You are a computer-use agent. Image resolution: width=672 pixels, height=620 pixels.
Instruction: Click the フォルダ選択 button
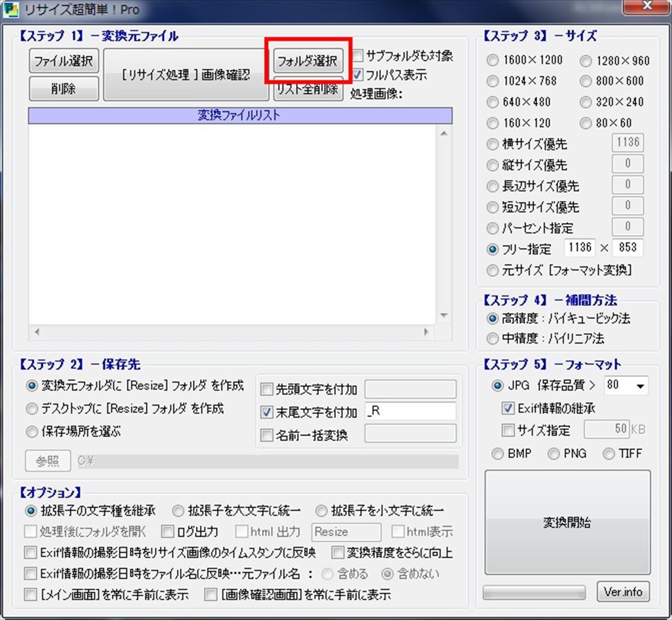click(308, 61)
